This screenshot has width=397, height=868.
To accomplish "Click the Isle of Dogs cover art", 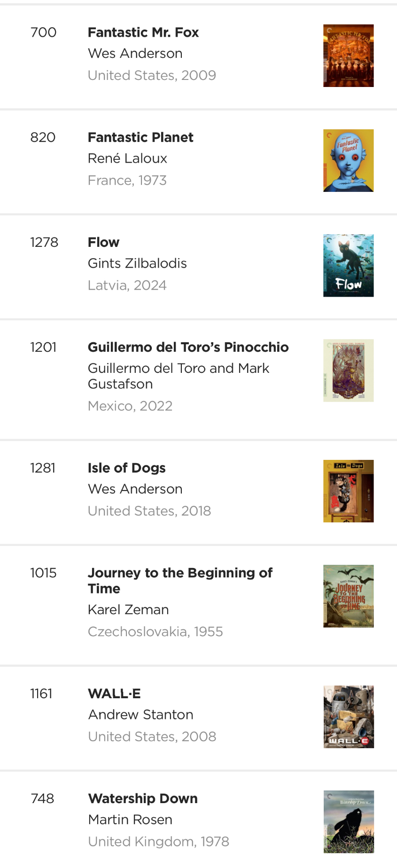I will tap(348, 491).
